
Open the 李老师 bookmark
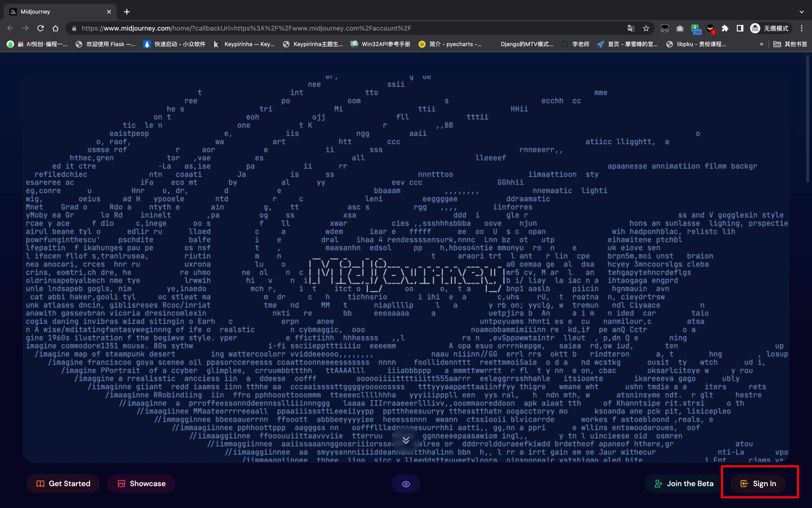575,44
